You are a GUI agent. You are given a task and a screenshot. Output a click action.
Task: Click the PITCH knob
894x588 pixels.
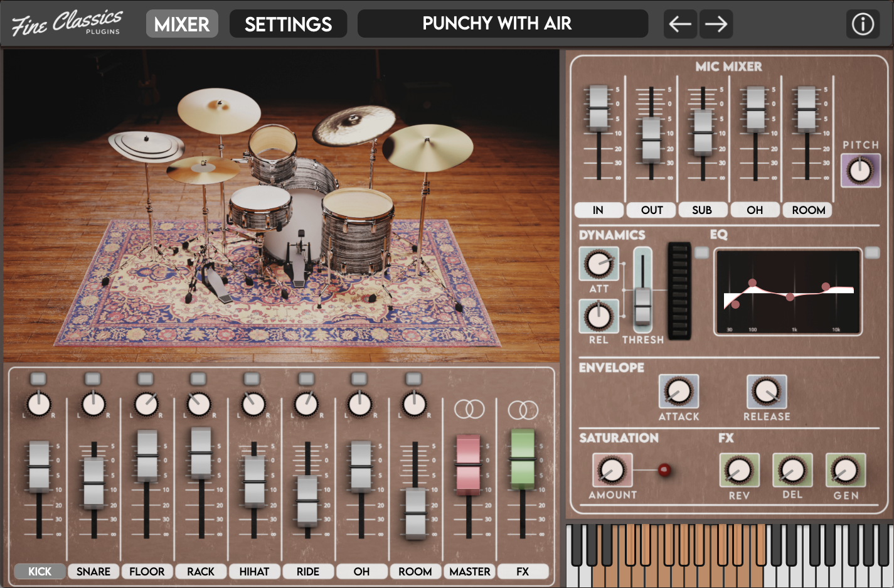[860, 170]
